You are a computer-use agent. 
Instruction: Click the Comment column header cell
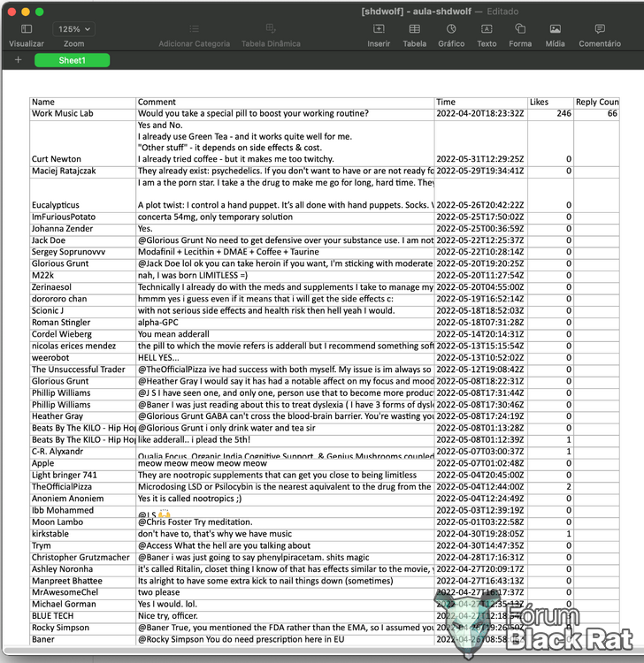(285, 103)
